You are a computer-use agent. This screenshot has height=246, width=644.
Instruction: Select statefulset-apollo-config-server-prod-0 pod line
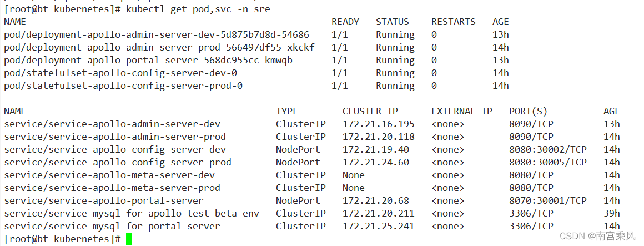[123, 86]
